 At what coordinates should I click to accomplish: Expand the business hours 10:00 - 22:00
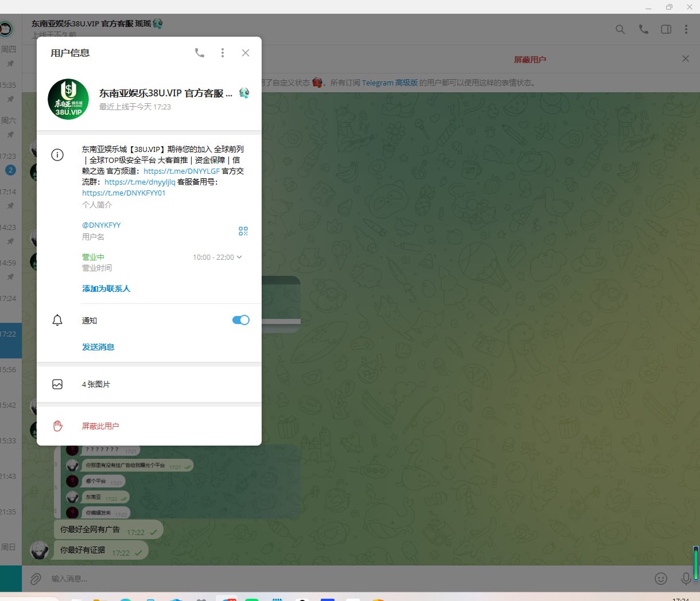[x=217, y=257]
